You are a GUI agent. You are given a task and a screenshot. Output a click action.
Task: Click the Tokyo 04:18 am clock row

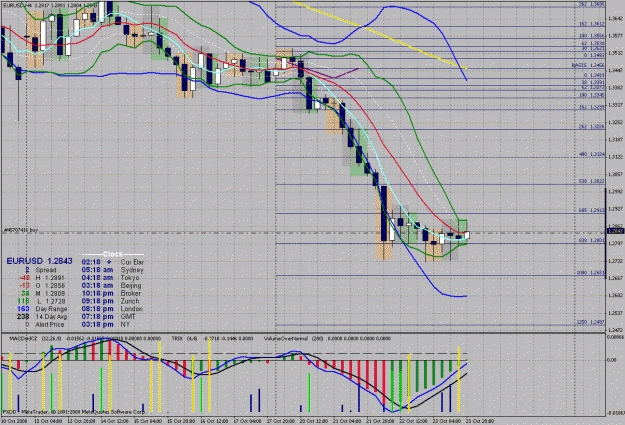tap(110, 277)
